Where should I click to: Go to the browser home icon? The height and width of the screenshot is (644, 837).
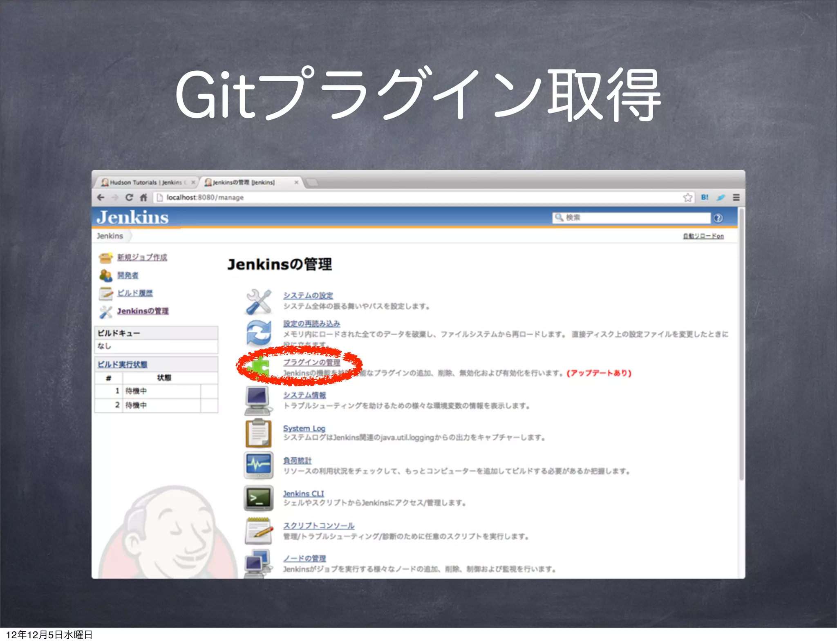pos(143,197)
